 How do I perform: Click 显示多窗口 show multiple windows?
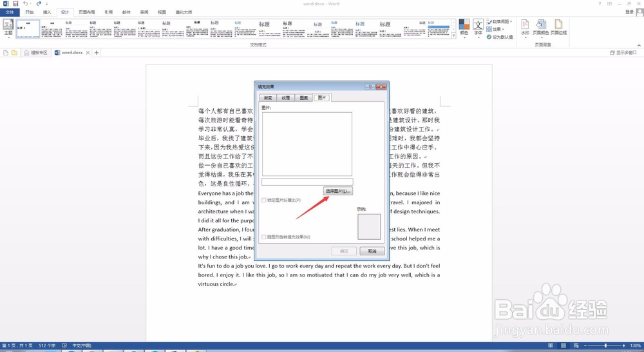click(623, 53)
